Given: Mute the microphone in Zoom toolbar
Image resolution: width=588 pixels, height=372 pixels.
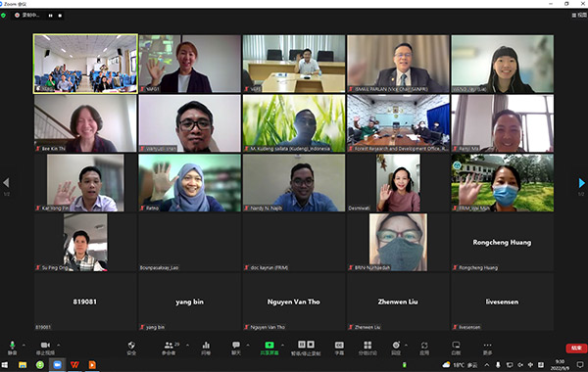Looking at the screenshot, I should [12, 348].
